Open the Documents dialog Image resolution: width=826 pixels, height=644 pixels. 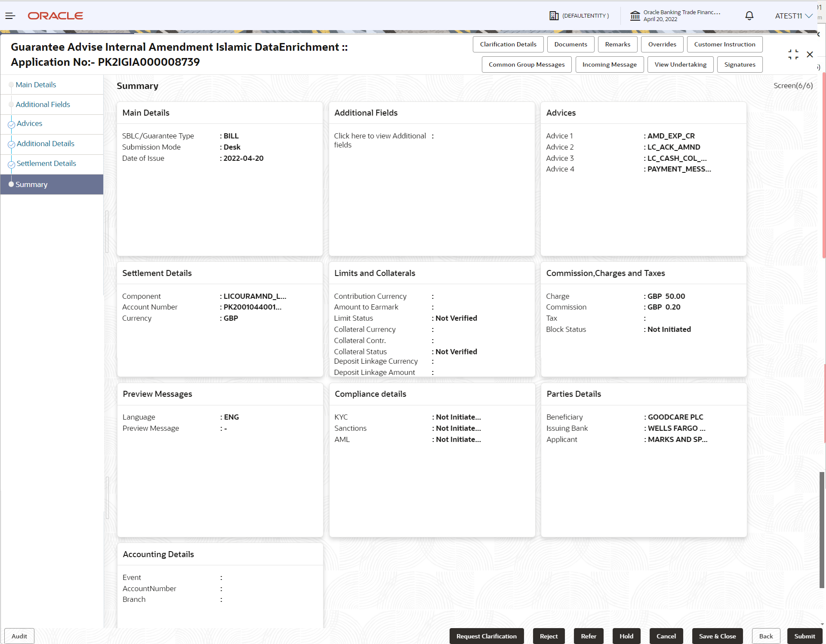[x=570, y=44]
